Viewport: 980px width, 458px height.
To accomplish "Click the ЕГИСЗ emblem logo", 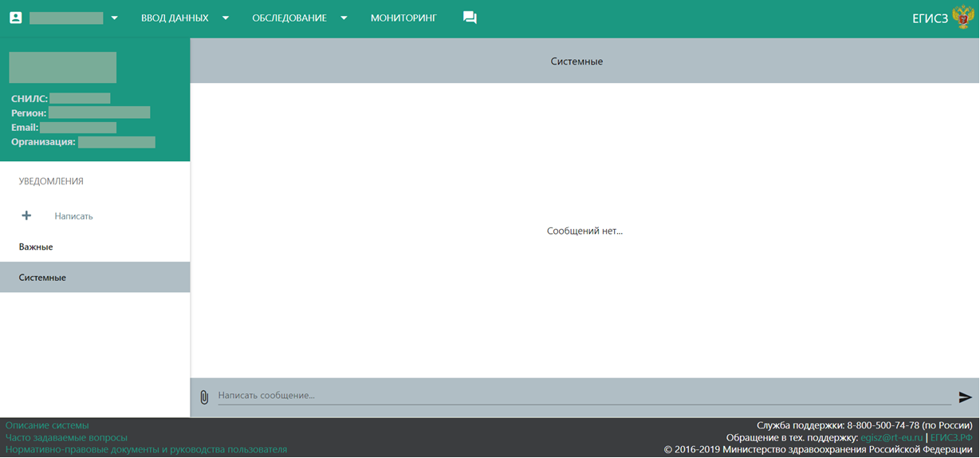I will pyautogui.click(x=963, y=18).
